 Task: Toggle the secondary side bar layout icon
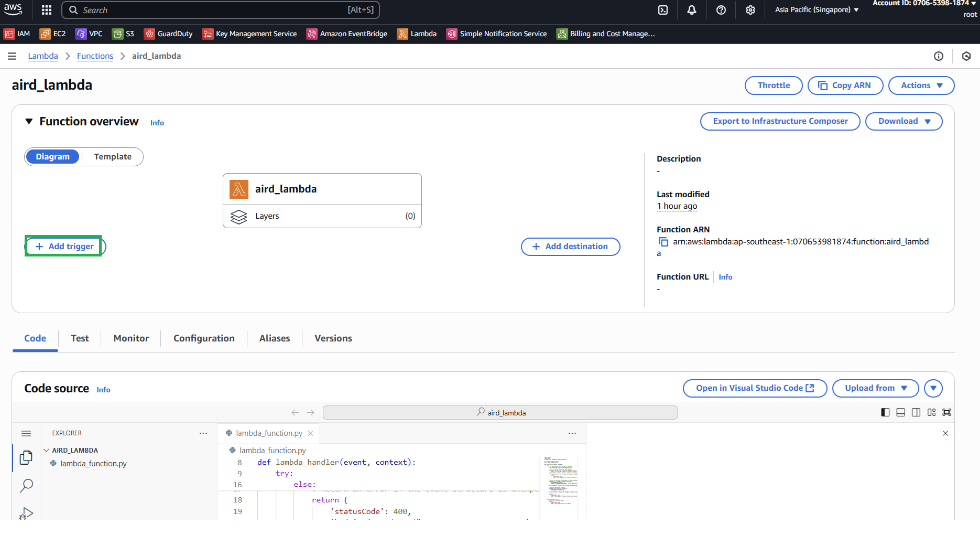[x=916, y=412]
